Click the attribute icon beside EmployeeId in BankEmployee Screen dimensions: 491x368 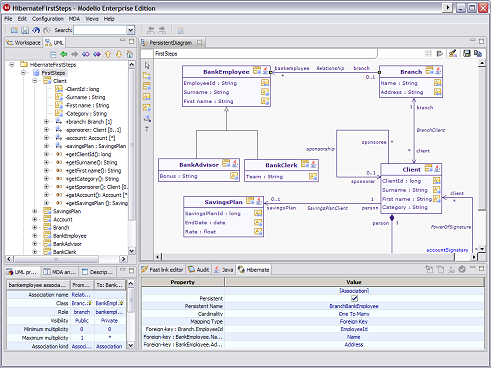pyautogui.click(x=265, y=83)
